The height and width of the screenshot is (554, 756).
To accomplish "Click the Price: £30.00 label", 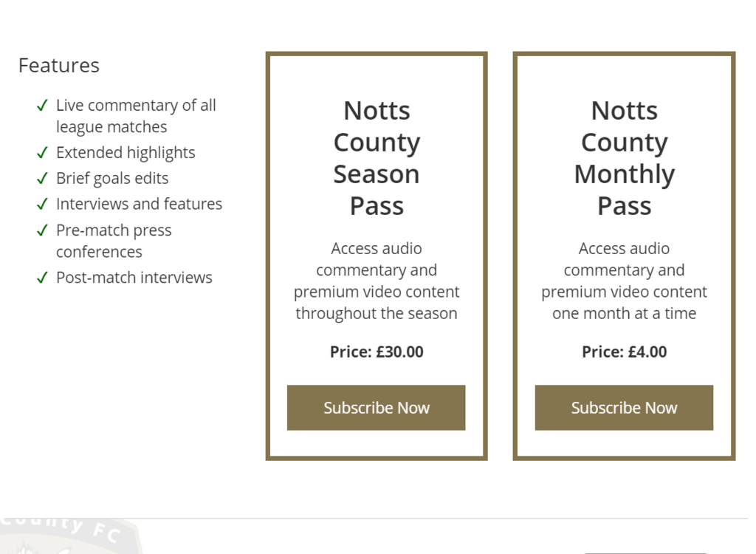I will click(377, 352).
